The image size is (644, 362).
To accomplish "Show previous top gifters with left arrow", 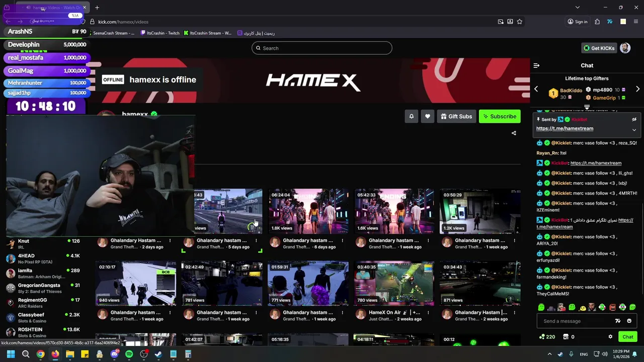I will [x=536, y=89].
